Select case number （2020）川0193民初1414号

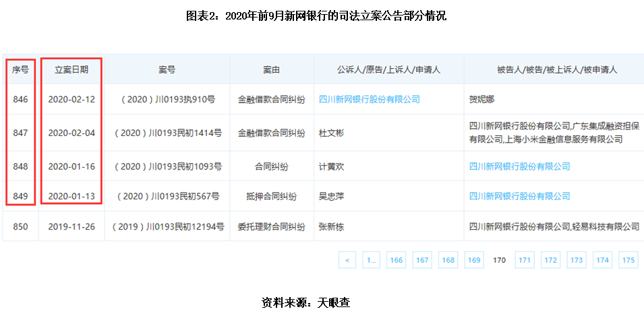click(x=167, y=133)
